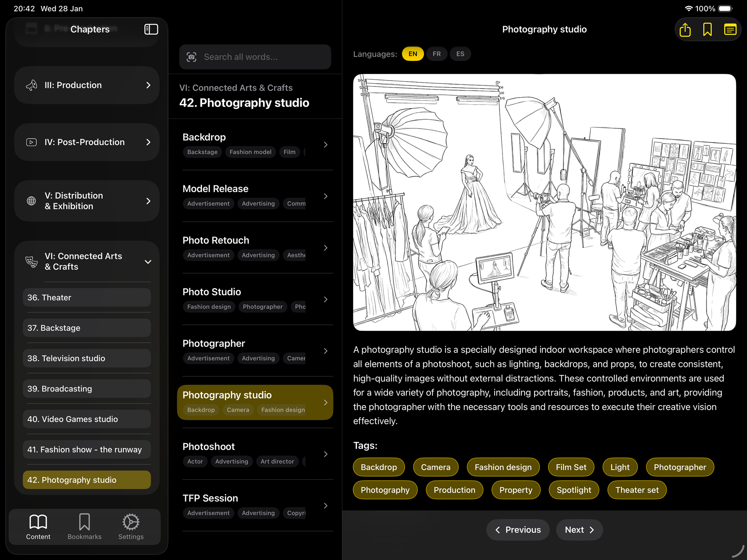
Task: Open the notes icon in top bar
Action: (730, 29)
